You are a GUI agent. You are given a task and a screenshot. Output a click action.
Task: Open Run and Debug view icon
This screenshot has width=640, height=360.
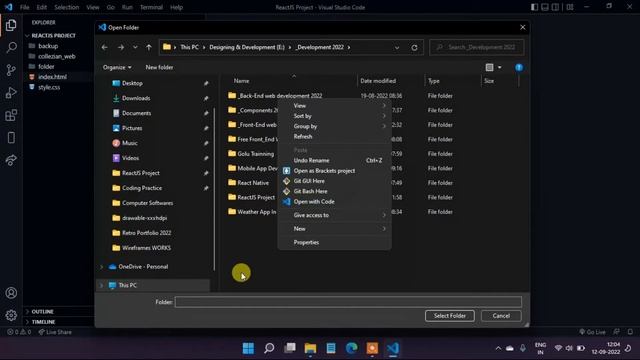point(11,93)
